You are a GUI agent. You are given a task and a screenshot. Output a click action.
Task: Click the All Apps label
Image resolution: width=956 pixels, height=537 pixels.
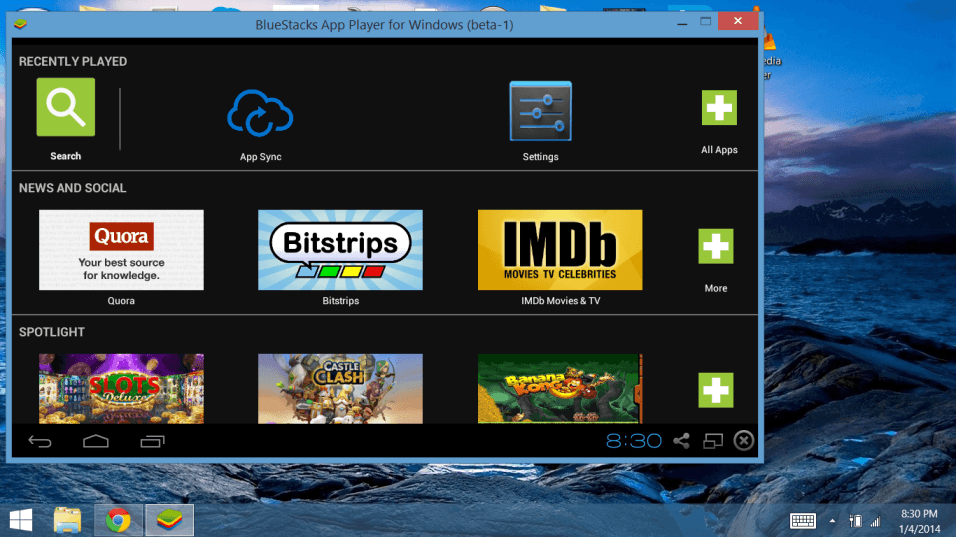pyautogui.click(x=719, y=150)
